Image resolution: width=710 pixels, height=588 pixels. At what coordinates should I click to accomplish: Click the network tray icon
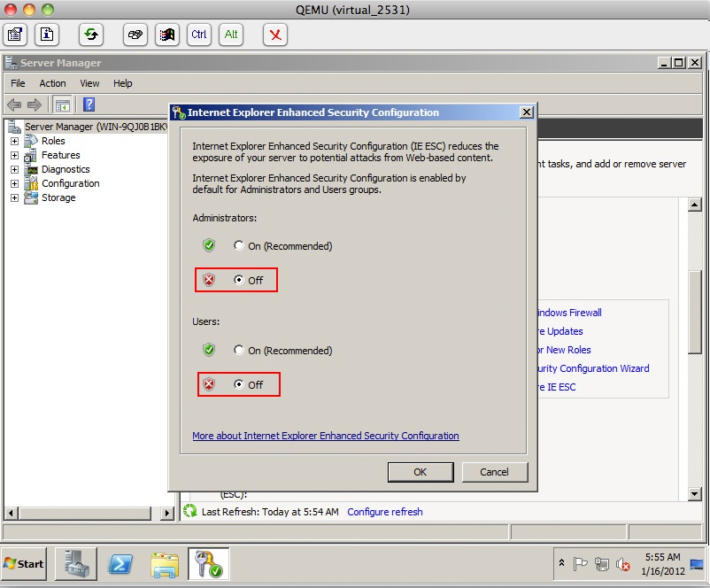tap(602, 564)
